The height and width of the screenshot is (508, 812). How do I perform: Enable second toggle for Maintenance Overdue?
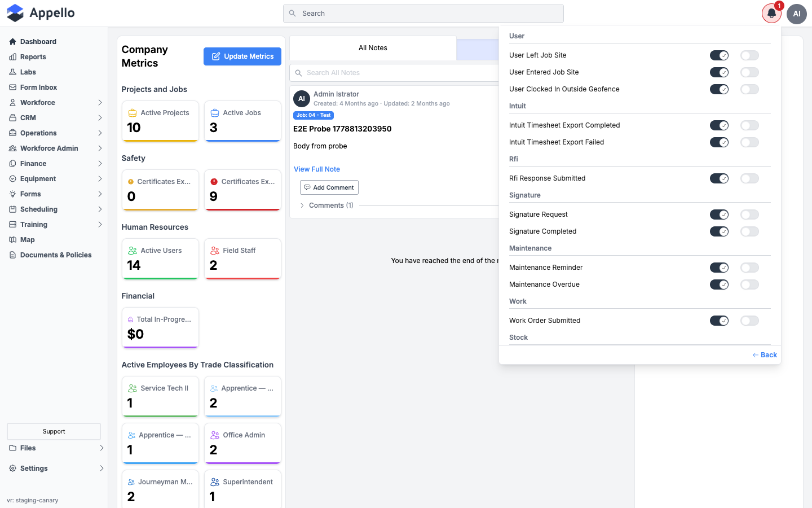pos(750,284)
